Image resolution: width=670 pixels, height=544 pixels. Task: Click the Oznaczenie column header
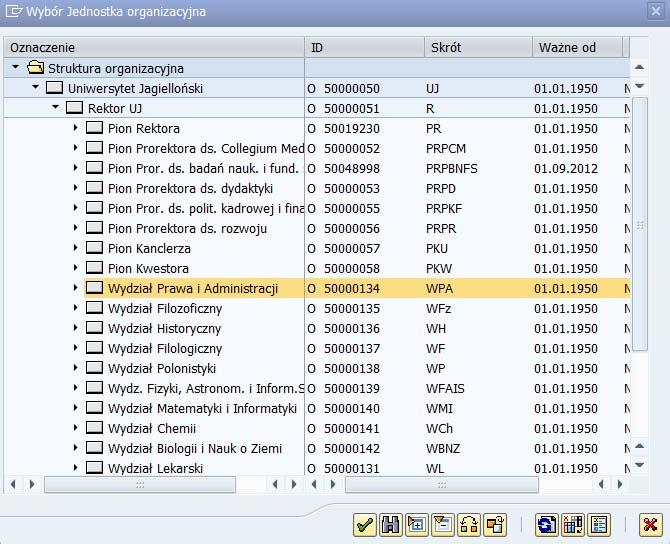click(154, 47)
